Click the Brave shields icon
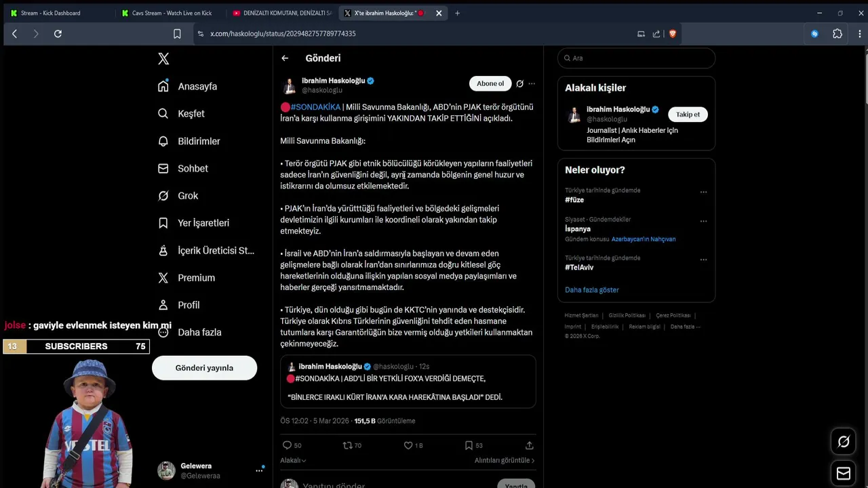868x488 pixels. (x=673, y=34)
